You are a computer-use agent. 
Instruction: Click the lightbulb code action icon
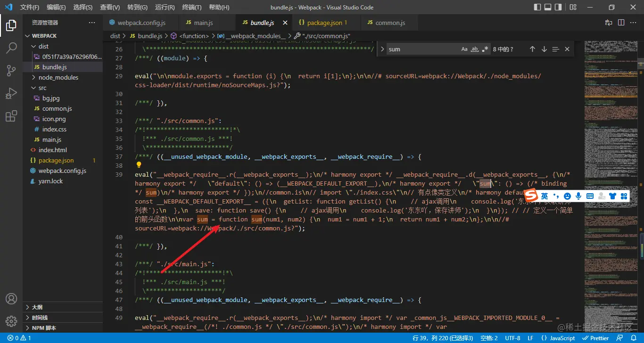coord(139,165)
